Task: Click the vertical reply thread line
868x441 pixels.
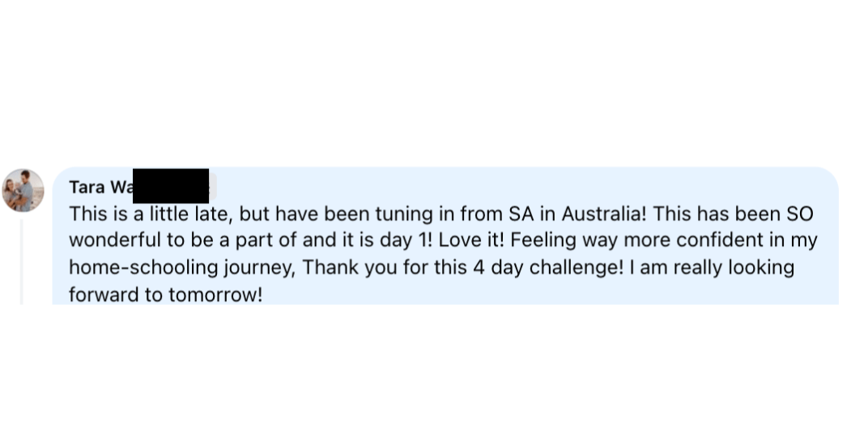Action: click(x=21, y=261)
